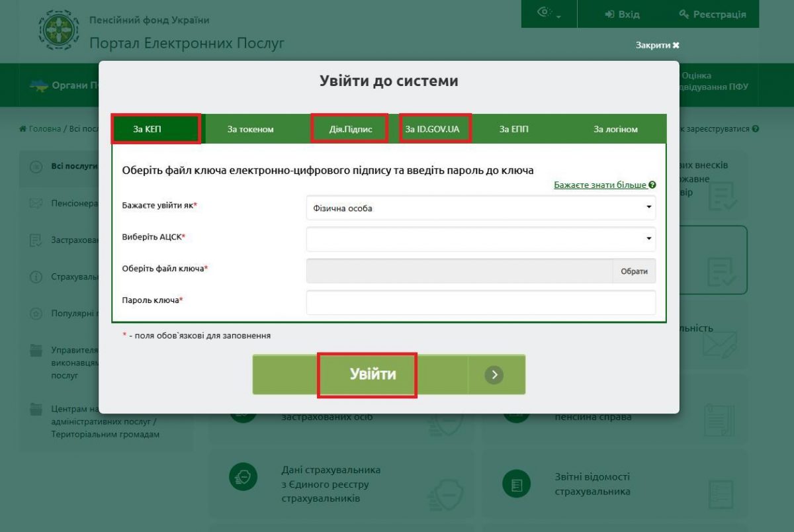Click the arrow icon on Увійти button
The width and height of the screenshot is (794, 532).
click(494, 375)
